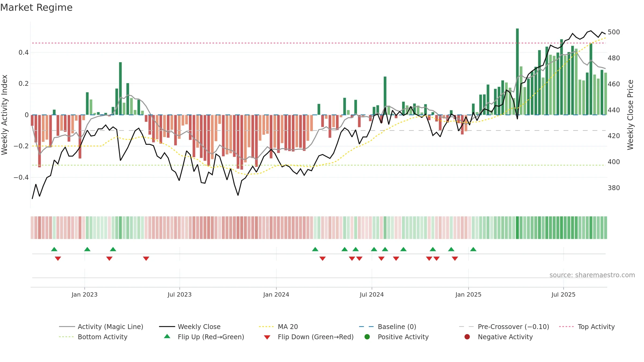Toggle the Weekly Close legend entry
This screenshot has height=362, width=644.
pos(190,327)
